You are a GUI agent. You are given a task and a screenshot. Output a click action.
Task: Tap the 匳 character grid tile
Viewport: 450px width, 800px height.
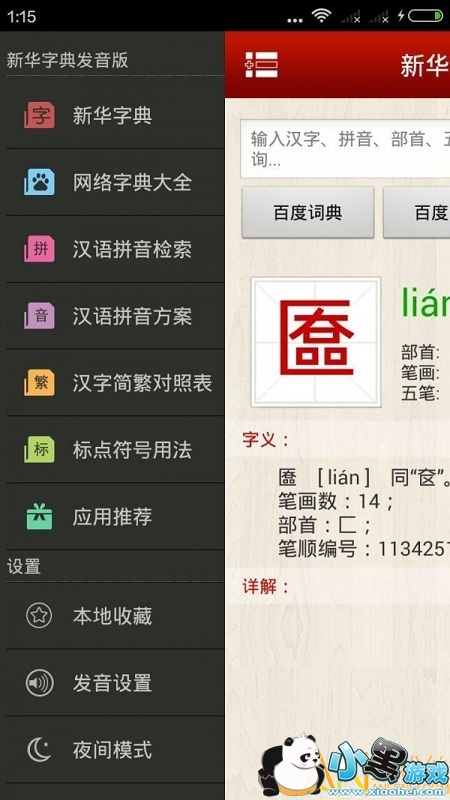click(316, 342)
